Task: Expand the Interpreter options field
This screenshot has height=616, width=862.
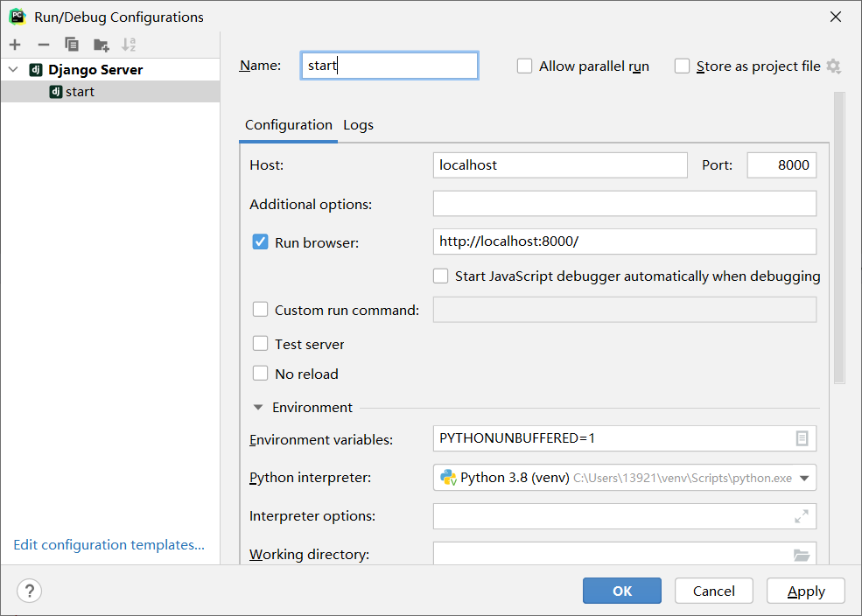Action: coord(802,516)
